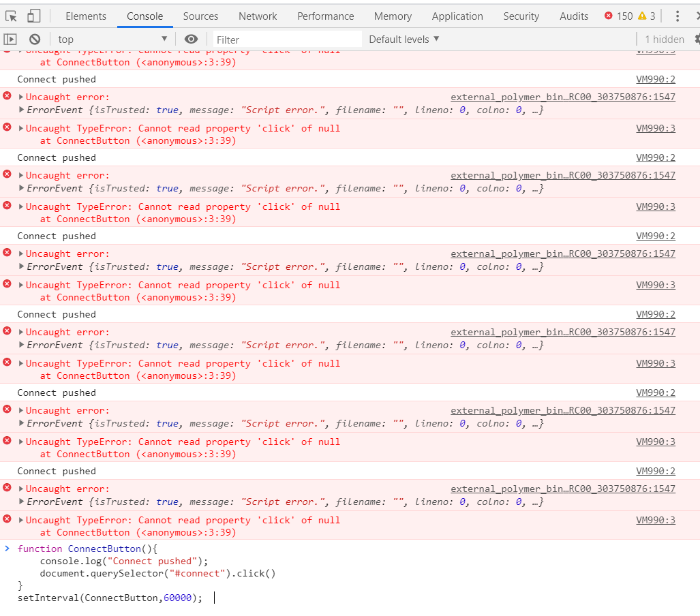The image size is (700, 616).
Task: Open the Application tab
Action: [x=457, y=16]
